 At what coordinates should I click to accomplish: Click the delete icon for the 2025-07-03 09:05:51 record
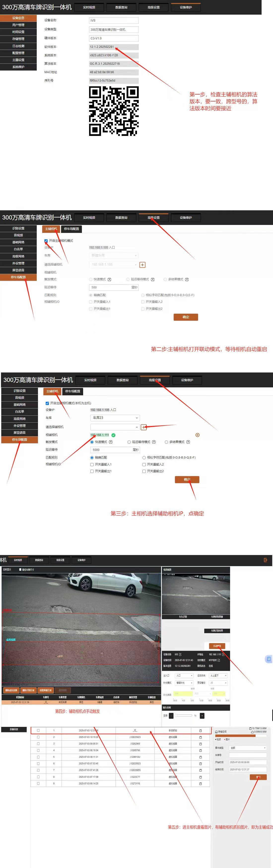(201, 744)
